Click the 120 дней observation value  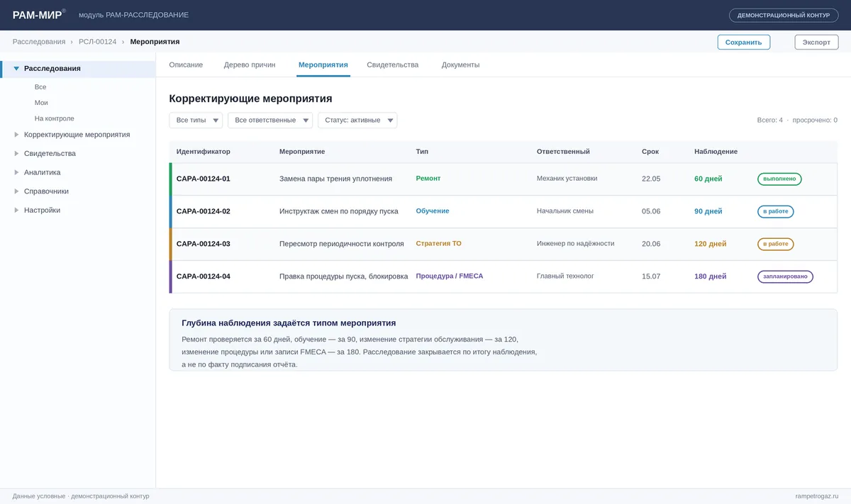pyautogui.click(x=711, y=244)
